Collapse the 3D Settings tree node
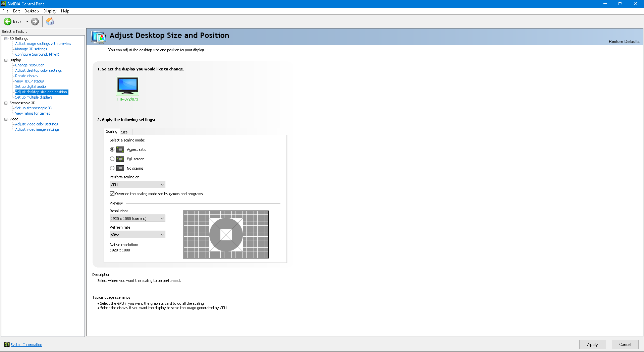The width and height of the screenshot is (644, 352). (6, 39)
